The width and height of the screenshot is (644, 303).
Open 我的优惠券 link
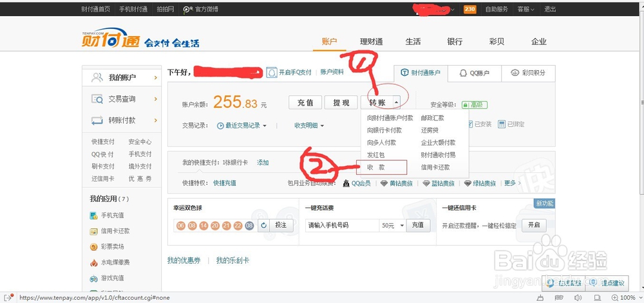(184, 261)
